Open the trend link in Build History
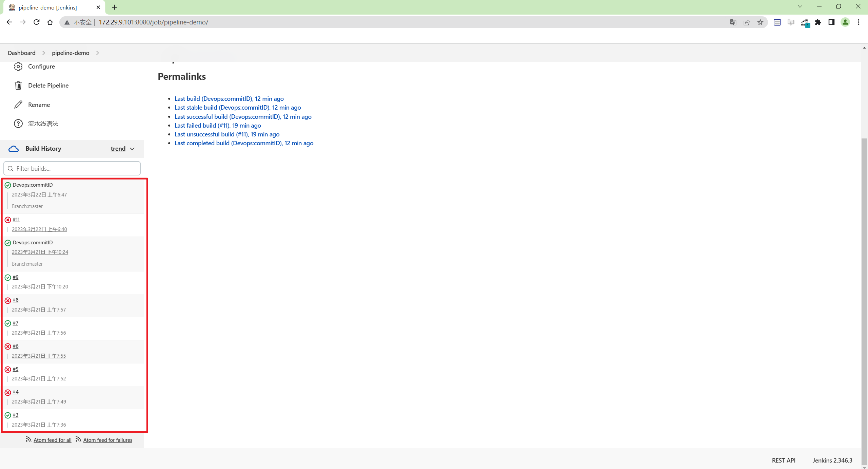The width and height of the screenshot is (868, 469). [x=118, y=149]
